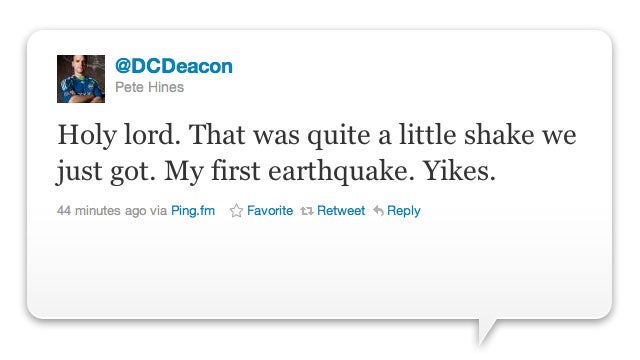Viewport: 640px width, 360px height.
Task: Open the @DCDeacon profile link
Action: tap(174, 66)
